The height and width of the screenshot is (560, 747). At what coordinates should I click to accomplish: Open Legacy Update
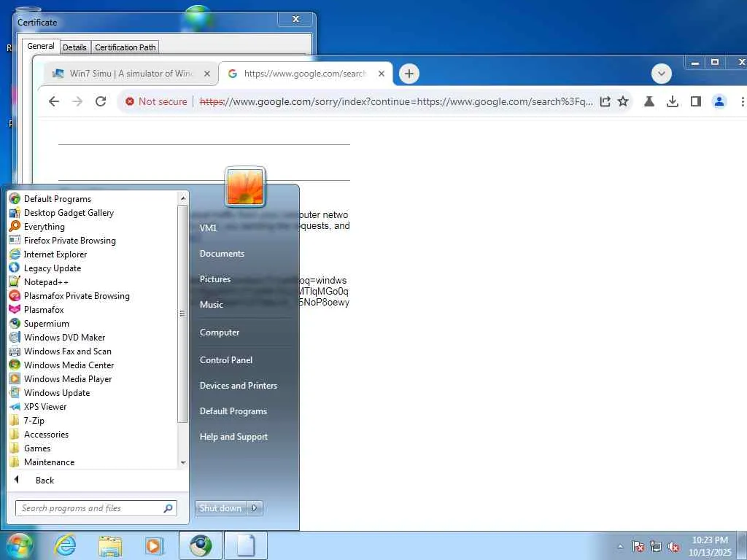45,268
